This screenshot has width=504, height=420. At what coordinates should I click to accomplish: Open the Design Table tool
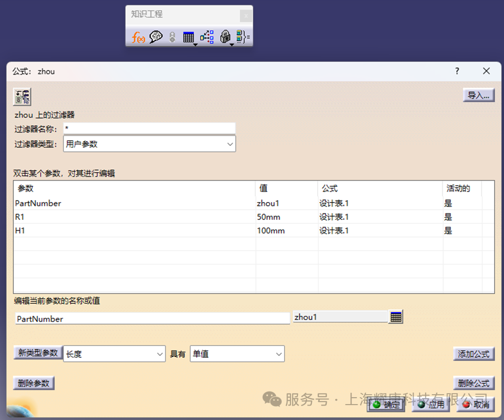188,37
